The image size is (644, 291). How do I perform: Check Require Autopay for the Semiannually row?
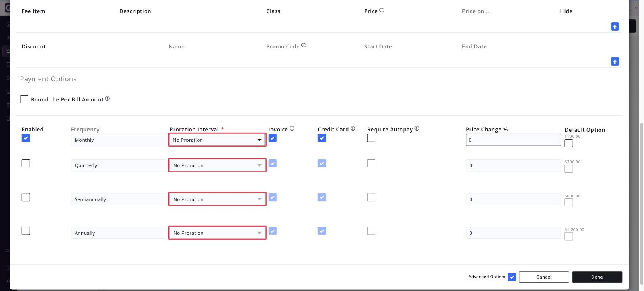[x=371, y=197]
